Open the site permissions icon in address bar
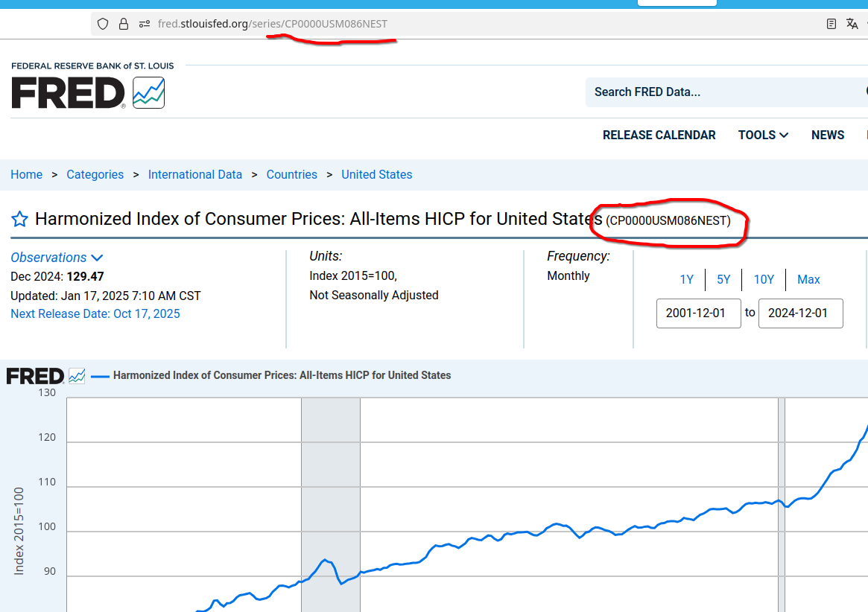This screenshot has height=612, width=868. tap(145, 24)
